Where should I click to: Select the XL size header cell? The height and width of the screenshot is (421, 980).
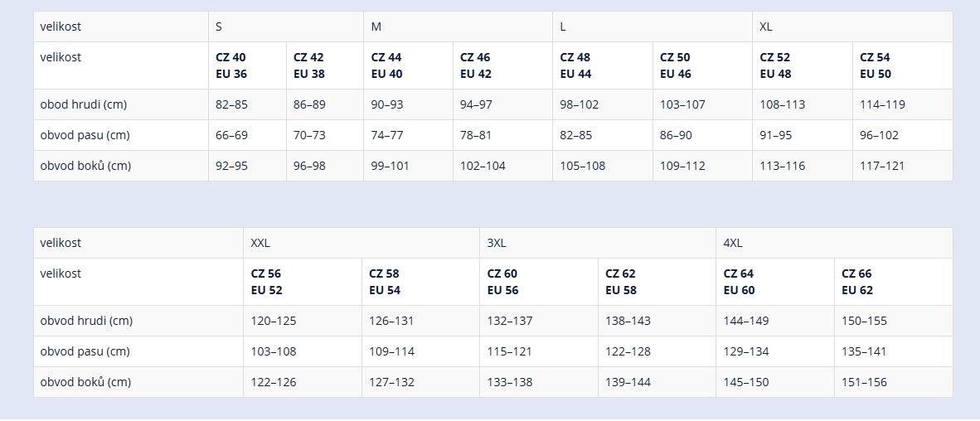pos(852,27)
